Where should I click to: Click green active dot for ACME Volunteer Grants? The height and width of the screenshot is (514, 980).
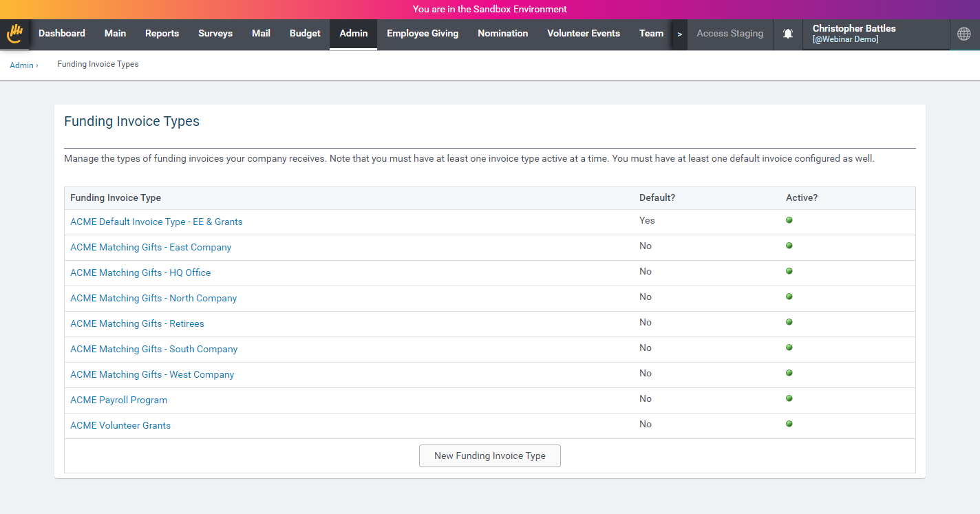coord(789,424)
